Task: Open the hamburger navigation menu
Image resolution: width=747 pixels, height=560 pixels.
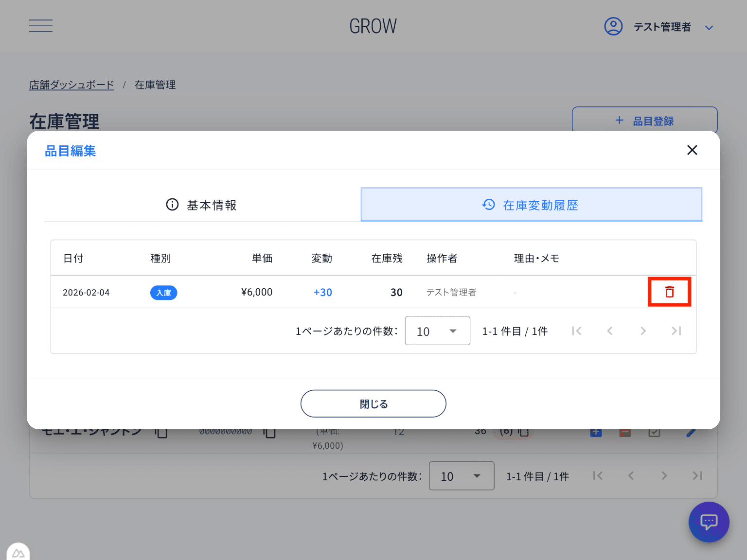Action: 41,26
